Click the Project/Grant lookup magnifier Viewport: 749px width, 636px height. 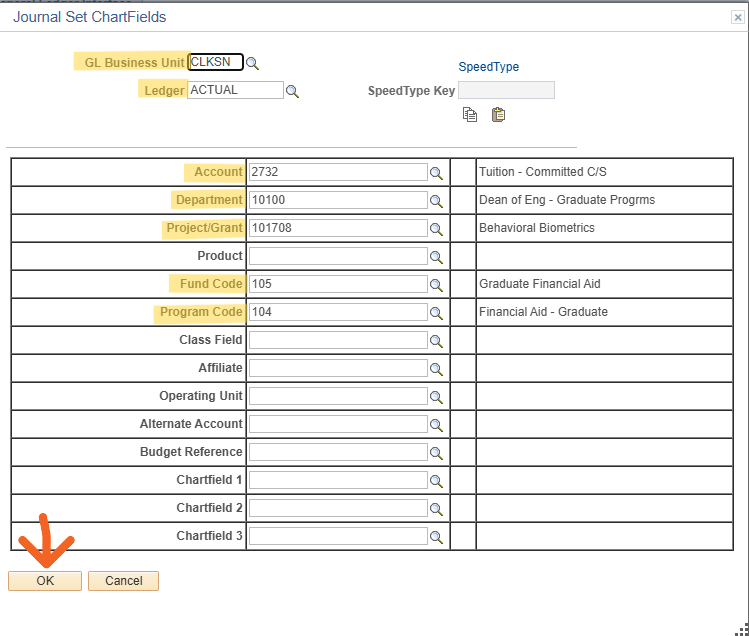point(436,229)
